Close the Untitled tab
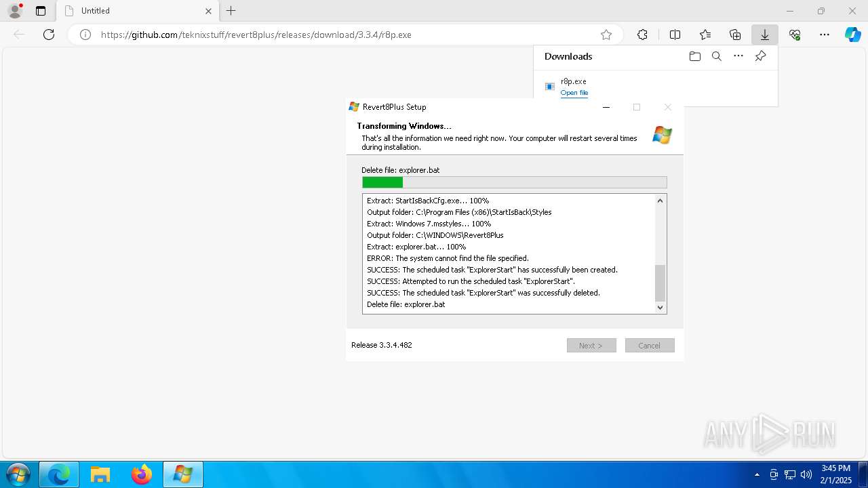Viewport: 868px width, 488px height. click(x=209, y=11)
